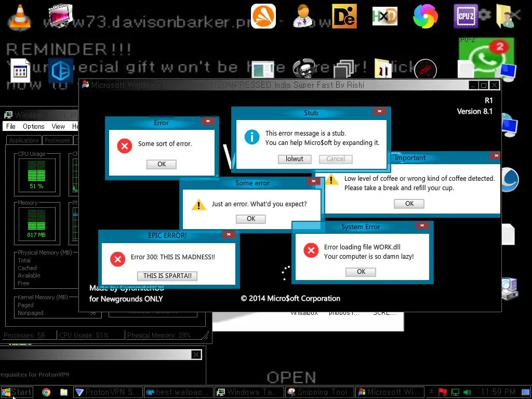
Task: Open the CPU-Z desktop icon
Action: coord(466,16)
